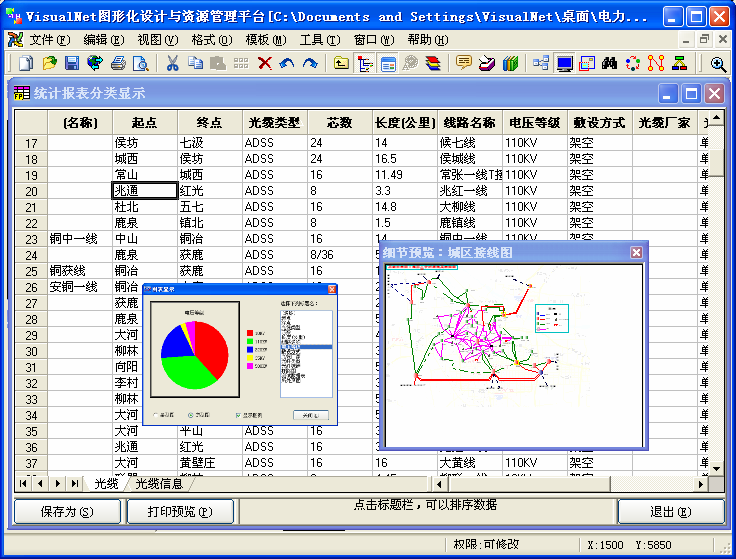Click the open folder icon
The height and width of the screenshot is (559, 736).
[49, 63]
